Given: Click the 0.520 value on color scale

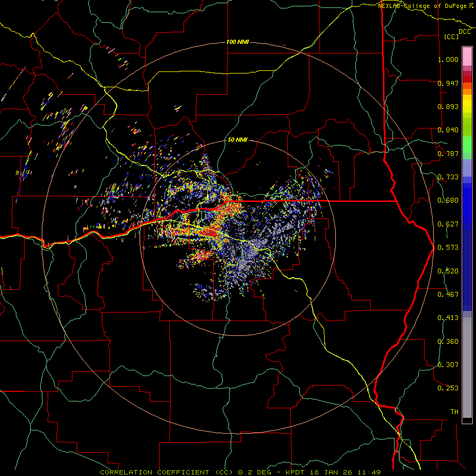Looking at the screenshot, I should click(x=448, y=271).
